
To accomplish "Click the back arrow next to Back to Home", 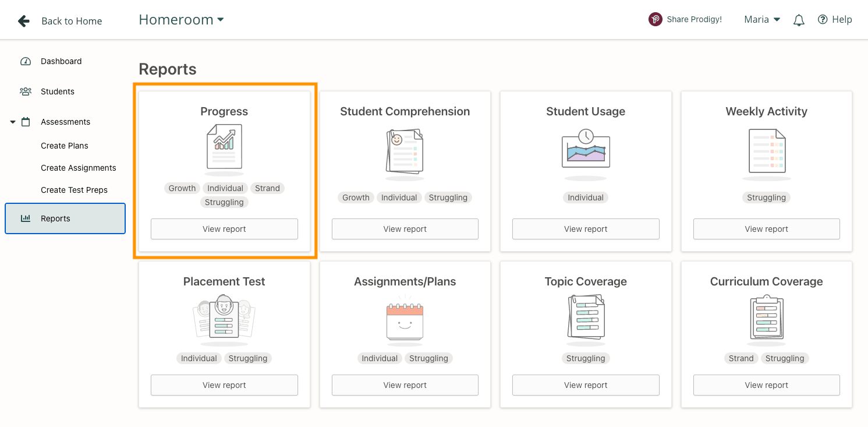I will 23,20.
